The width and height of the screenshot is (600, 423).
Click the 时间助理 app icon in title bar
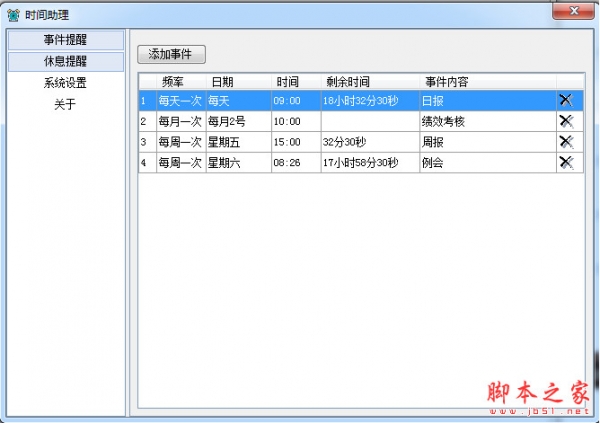coord(13,15)
